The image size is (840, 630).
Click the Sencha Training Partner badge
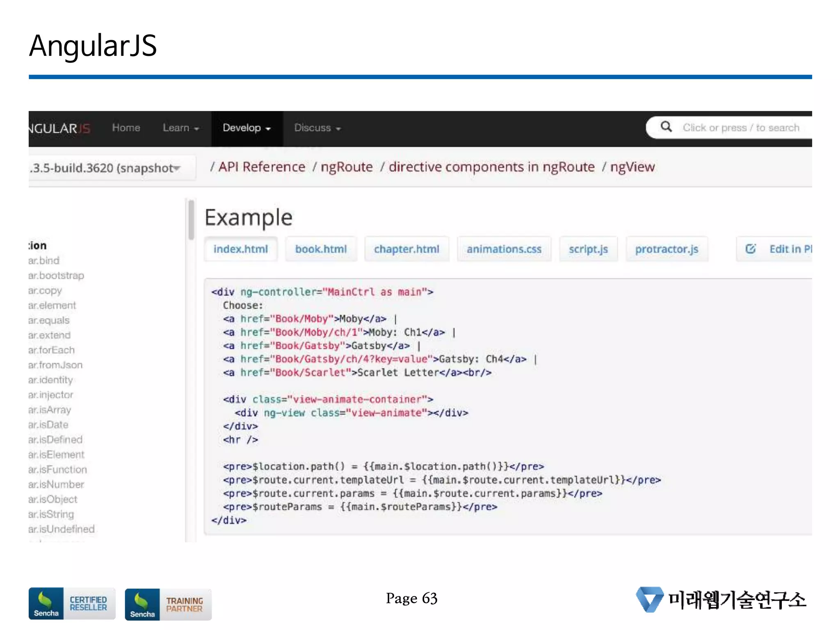click(168, 605)
